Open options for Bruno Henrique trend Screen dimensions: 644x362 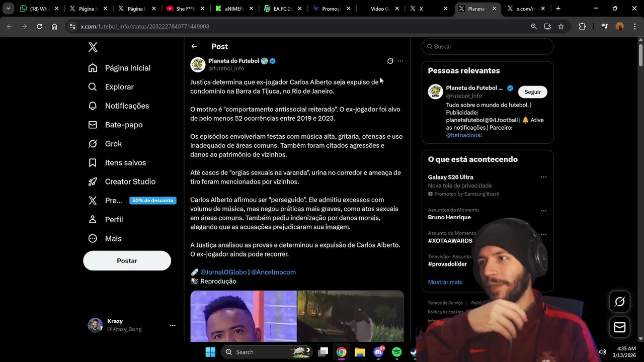pos(543,211)
